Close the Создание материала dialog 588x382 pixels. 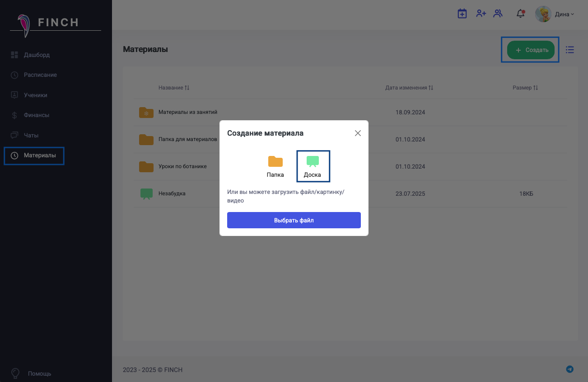pos(358,133)
